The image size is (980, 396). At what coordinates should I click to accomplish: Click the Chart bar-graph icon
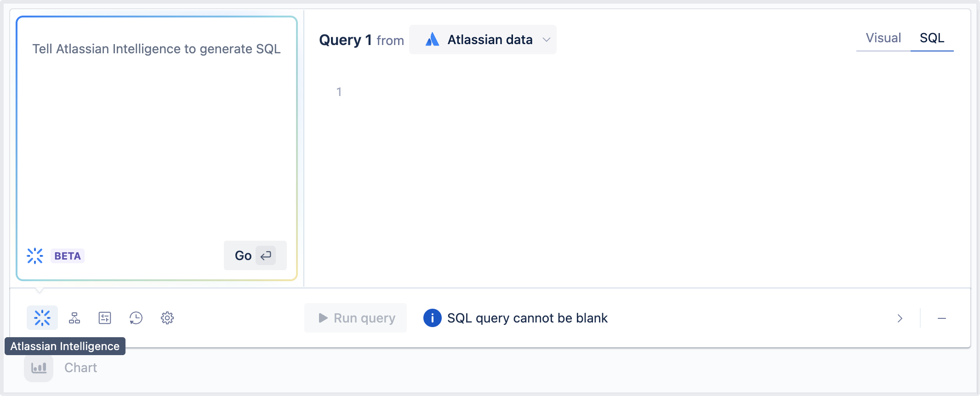[x=39, y=368]
